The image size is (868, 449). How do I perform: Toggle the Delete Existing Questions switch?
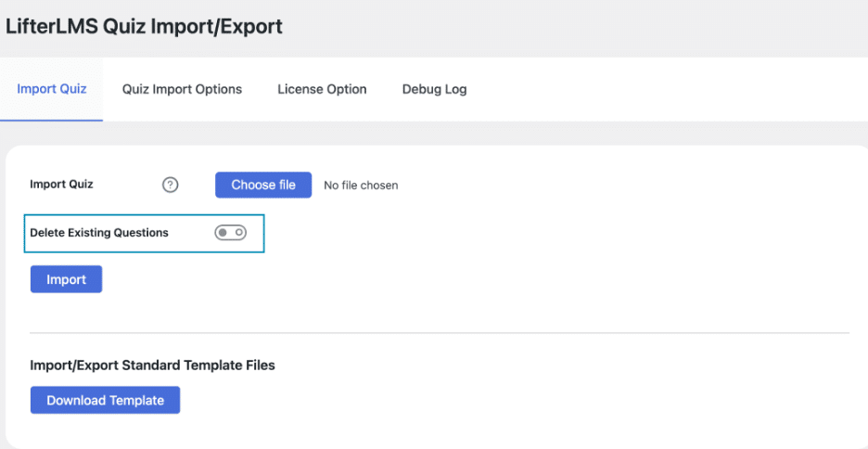click(x=230, y=233)
